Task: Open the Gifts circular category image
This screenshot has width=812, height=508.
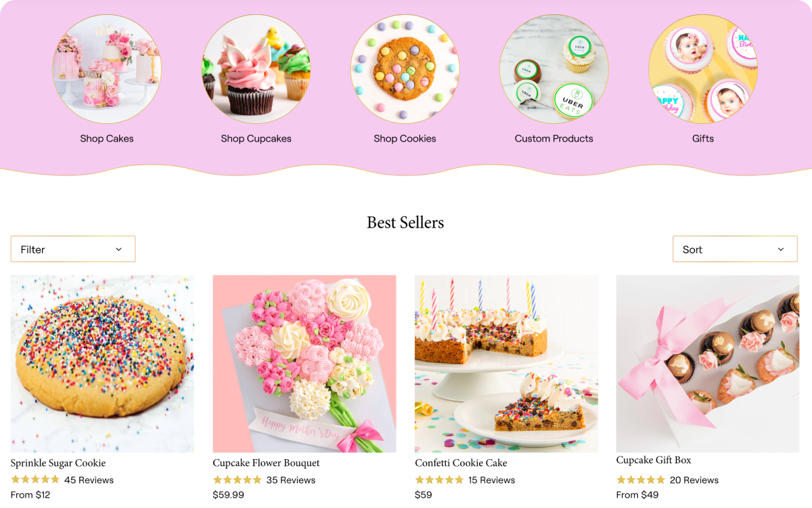Action: click(x=703, y=69)
